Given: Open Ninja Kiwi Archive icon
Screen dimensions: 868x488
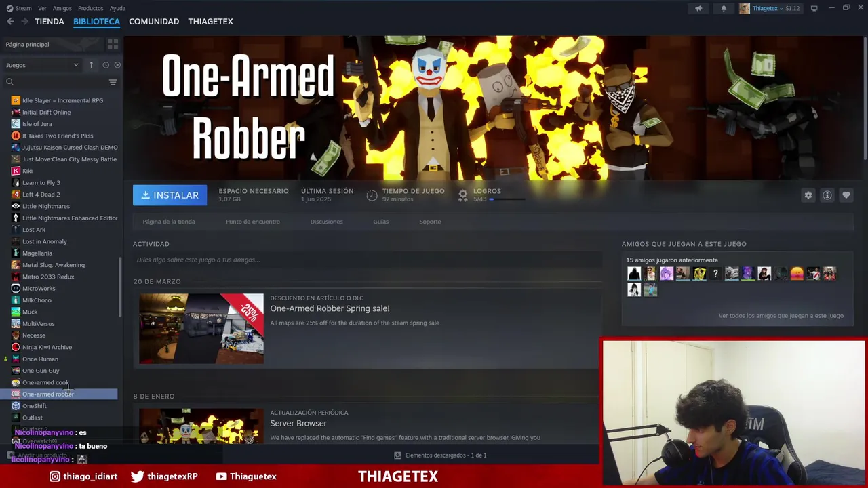Looking at the screenshot, I should pos(16,347).
